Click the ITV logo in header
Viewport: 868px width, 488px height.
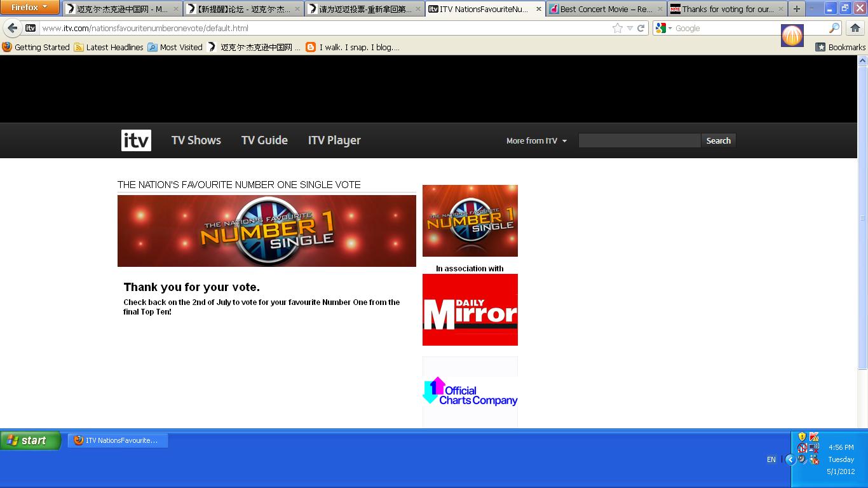pos(136,140)
